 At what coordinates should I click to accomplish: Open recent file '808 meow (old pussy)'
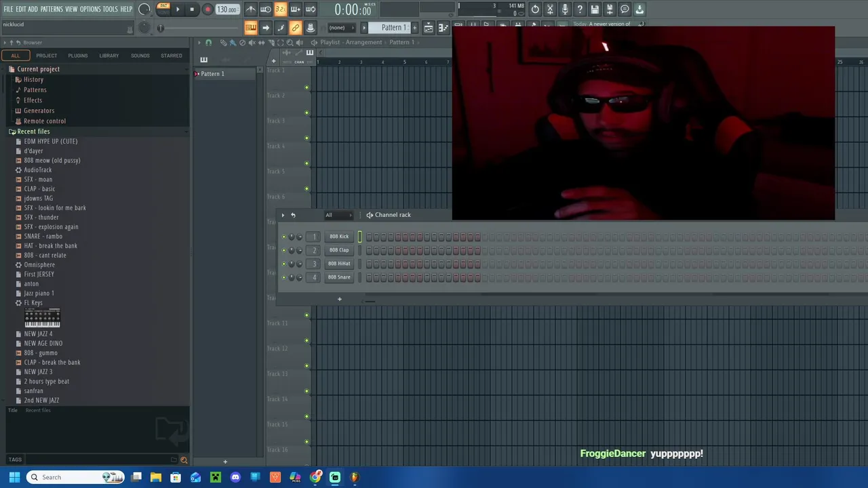click(52, 161)
